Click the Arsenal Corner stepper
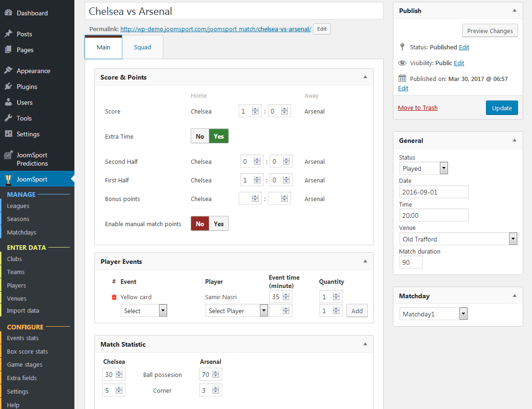This screenshot has width=532, height=409. click(216, 390)
